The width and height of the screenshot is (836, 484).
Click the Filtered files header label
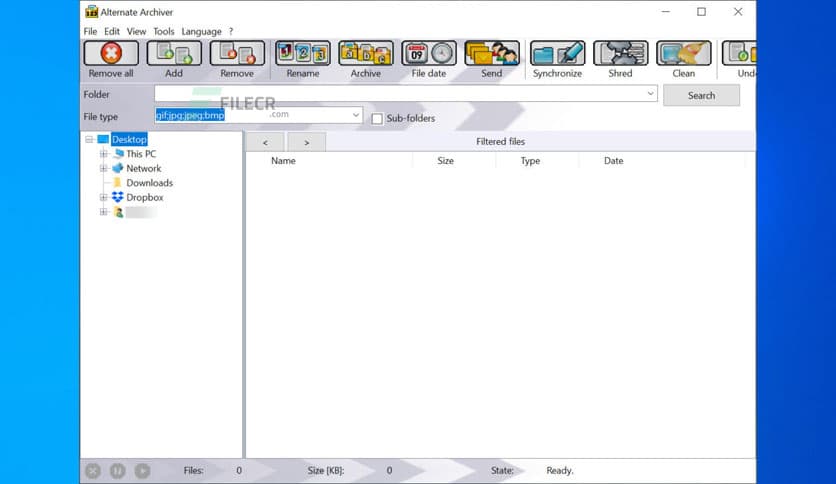(501, 141)
